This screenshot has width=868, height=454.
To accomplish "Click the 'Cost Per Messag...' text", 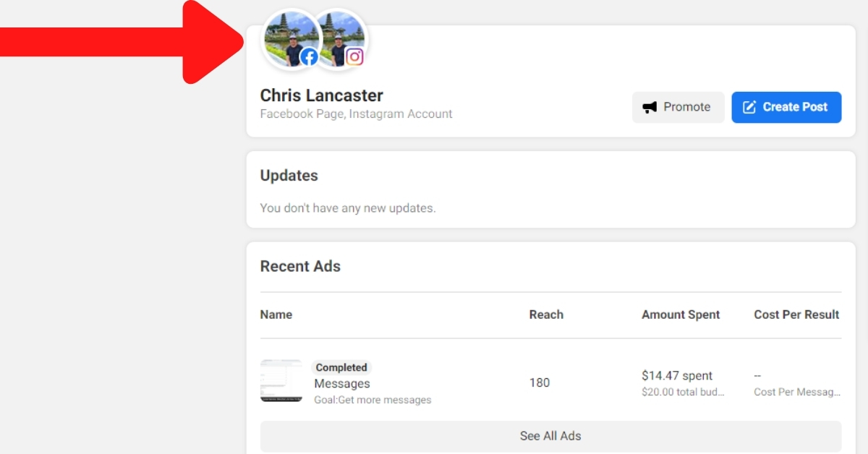I will [797, 393].
